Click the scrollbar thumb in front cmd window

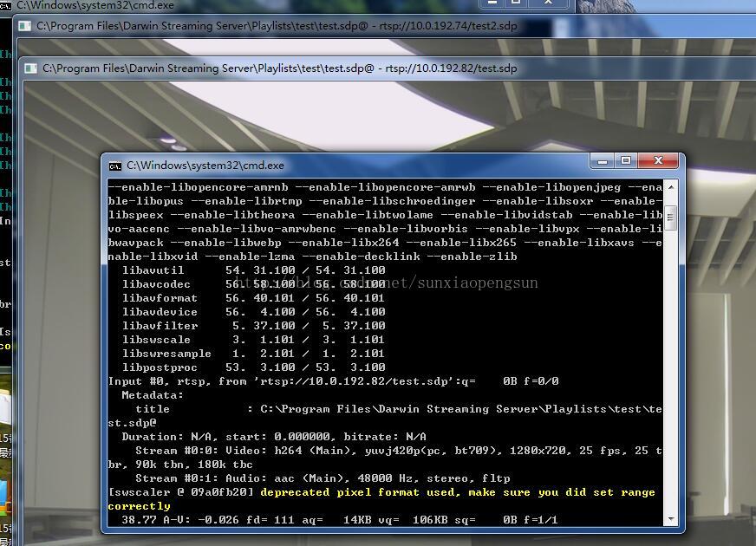[x=670, y=218]
